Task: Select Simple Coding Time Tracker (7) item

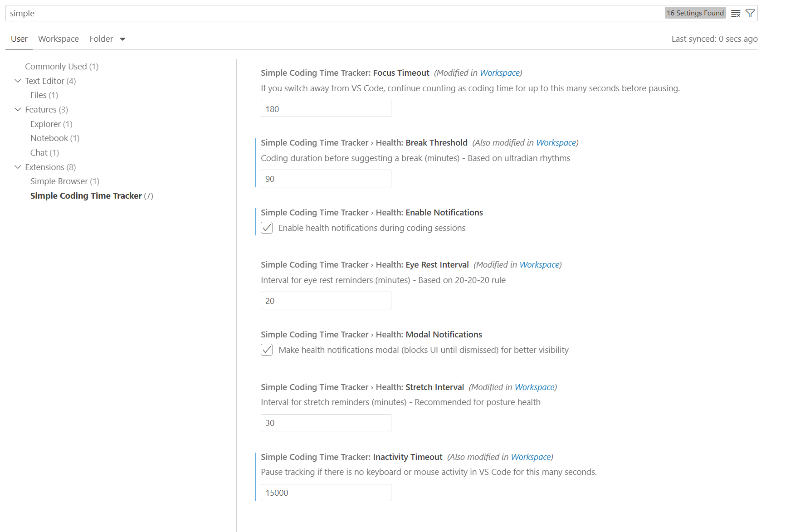Action: coord(92,196)
